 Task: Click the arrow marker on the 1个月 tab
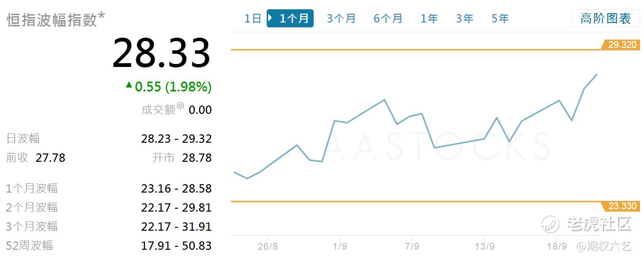[270, 19]
